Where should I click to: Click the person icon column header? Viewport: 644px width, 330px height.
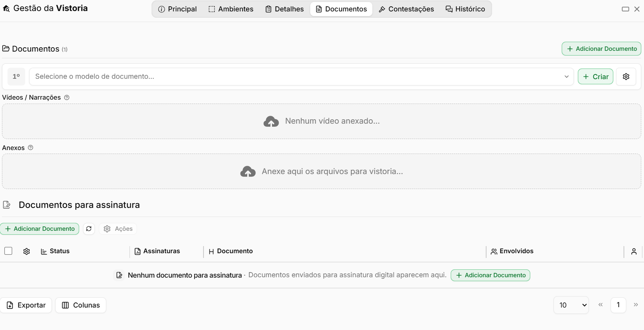[x=634, y=251]
